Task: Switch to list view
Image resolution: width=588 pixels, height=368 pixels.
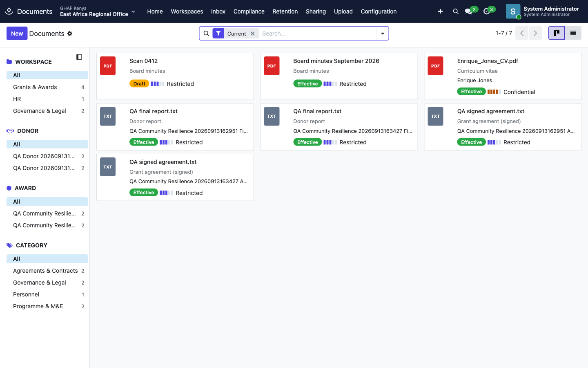Action: 573,33
